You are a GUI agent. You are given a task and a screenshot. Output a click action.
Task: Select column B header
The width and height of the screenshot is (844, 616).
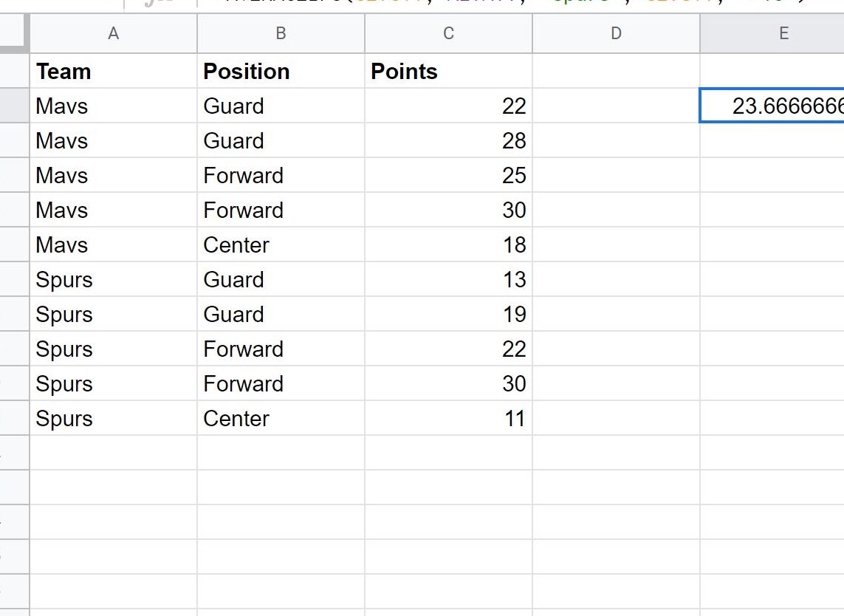tap(281, 33)
